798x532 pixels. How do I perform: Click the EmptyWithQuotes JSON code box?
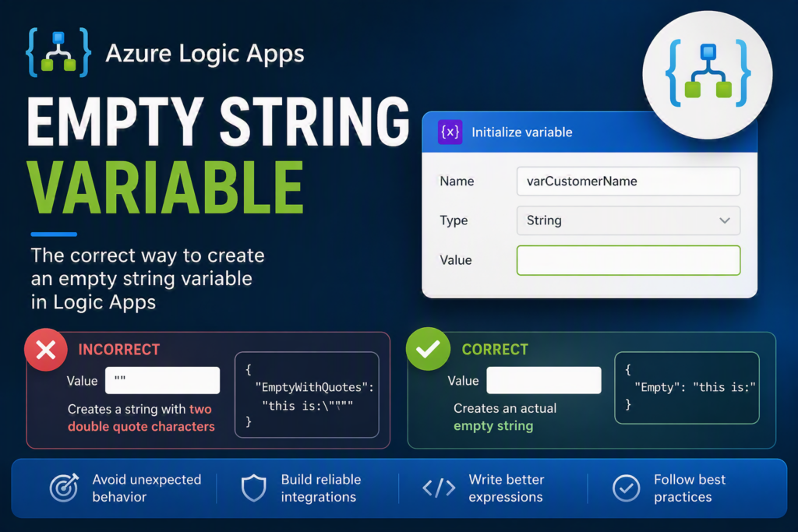(x=307, y=395)
